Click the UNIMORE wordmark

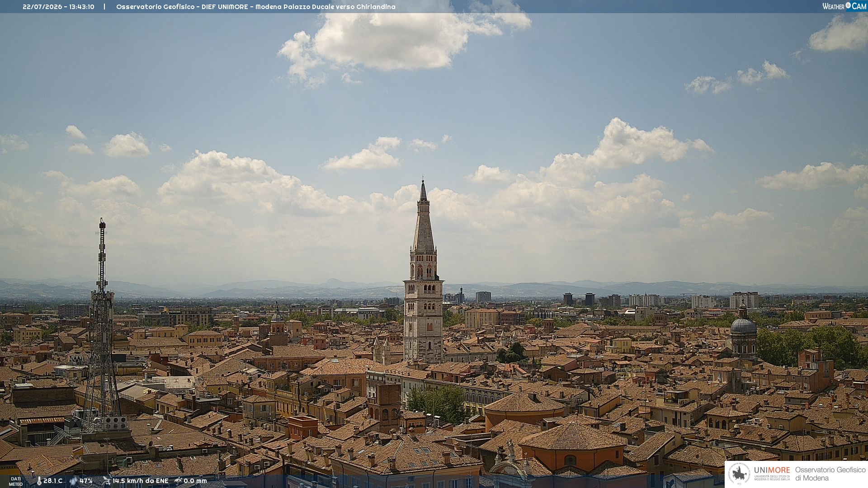pos(772,470)
